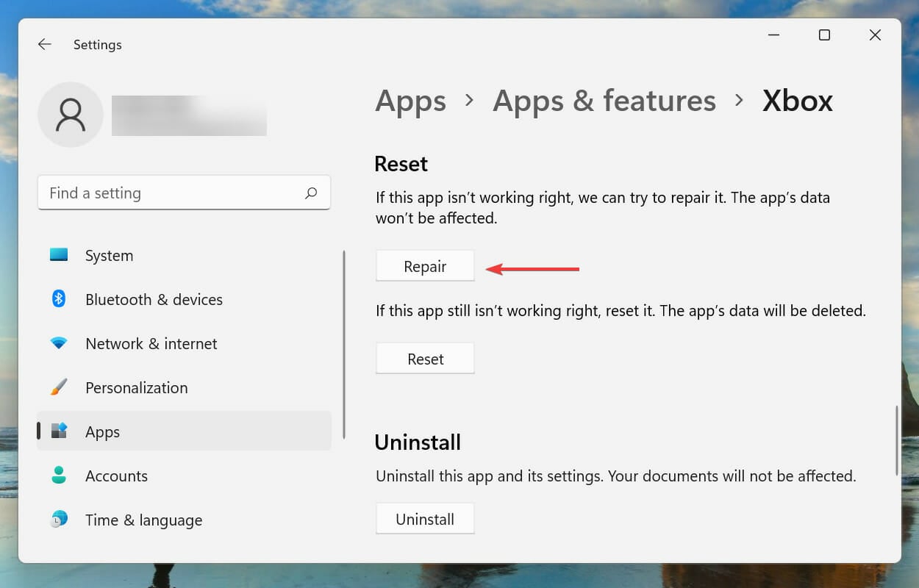Select Personalization in the sidebar
This screenshot has height=588, width=919.
pos(184,387)
